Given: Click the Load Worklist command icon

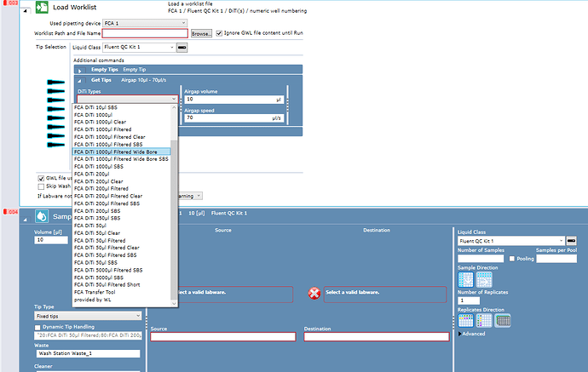Looking at the screenshot, I should [42, 7].
